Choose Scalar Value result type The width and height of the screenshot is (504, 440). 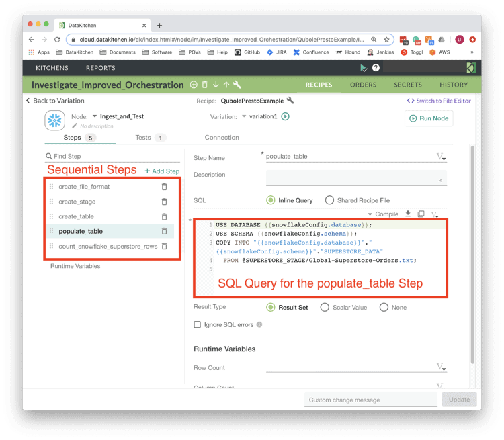[325, 307]
